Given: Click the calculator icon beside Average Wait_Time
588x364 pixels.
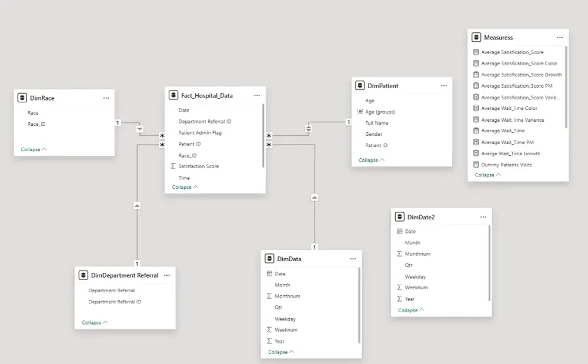Looking at the screenshot, I should click(x=476, y=131).
